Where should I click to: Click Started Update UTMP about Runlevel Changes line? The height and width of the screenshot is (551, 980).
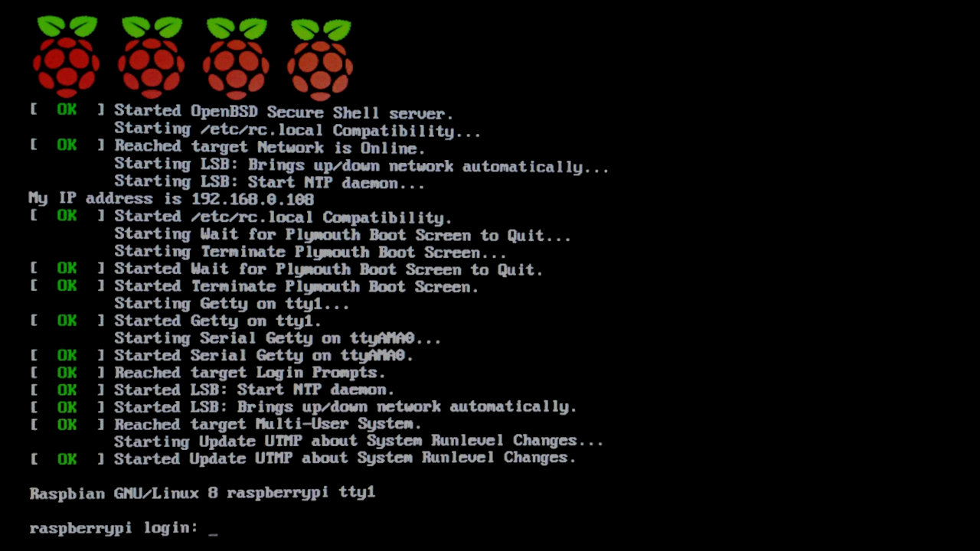[345, 458]
